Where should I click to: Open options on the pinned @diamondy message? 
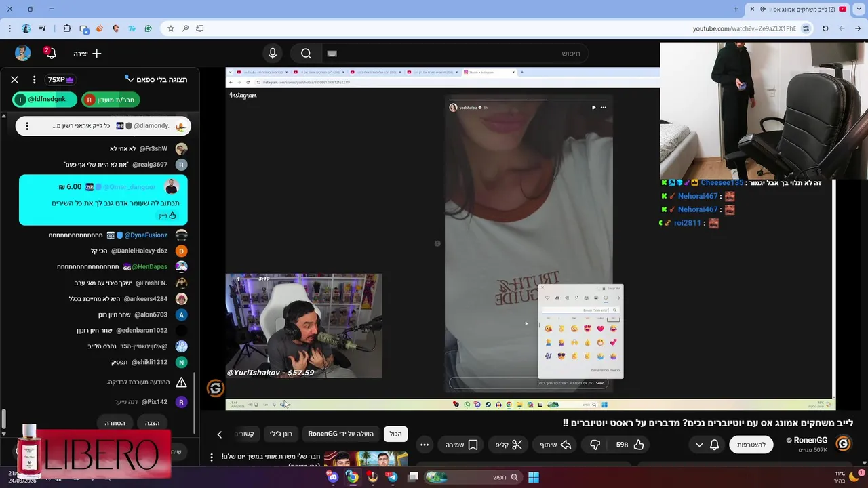[x=27, y=126]
